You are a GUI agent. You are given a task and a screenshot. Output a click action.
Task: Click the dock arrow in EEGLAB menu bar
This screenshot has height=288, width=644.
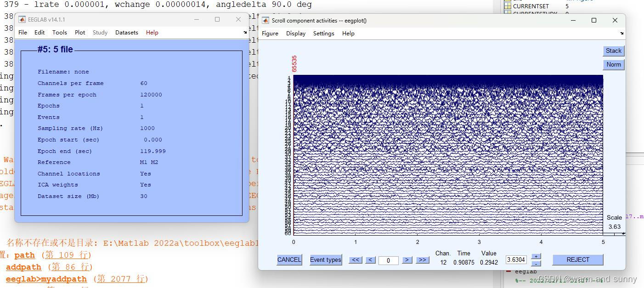coord(245,32)
